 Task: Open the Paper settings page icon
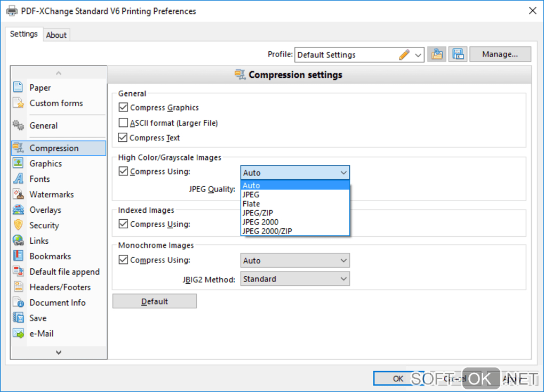[18, 87]
